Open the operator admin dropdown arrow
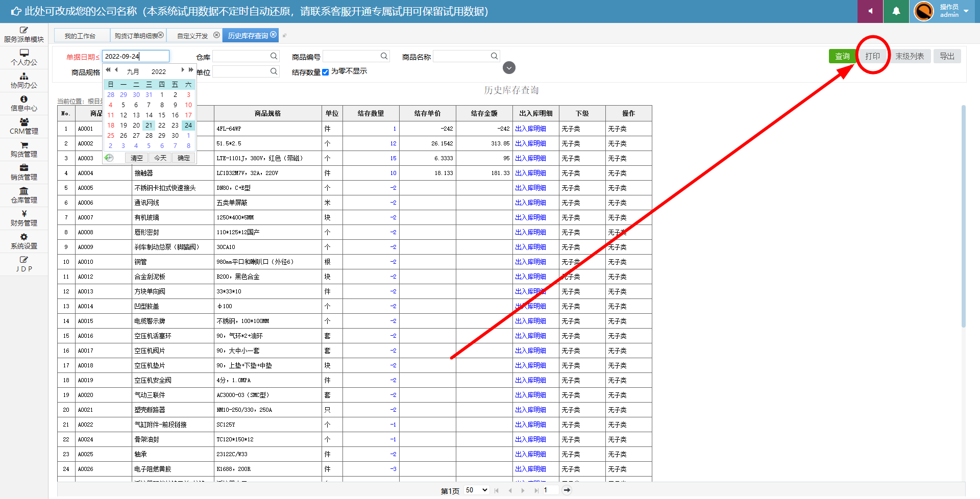The image size is (980, 499). pyautogui.click(x=966, y=11)
